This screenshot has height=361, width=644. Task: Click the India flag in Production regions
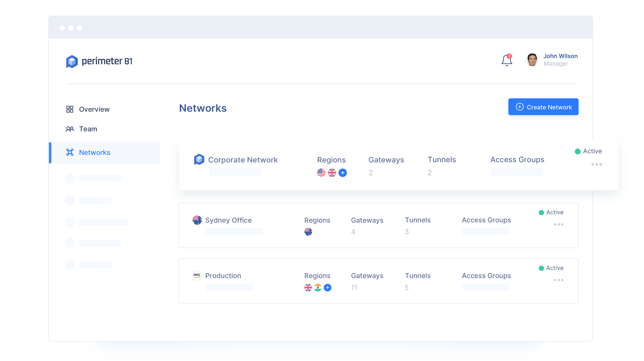click(318, 288)
